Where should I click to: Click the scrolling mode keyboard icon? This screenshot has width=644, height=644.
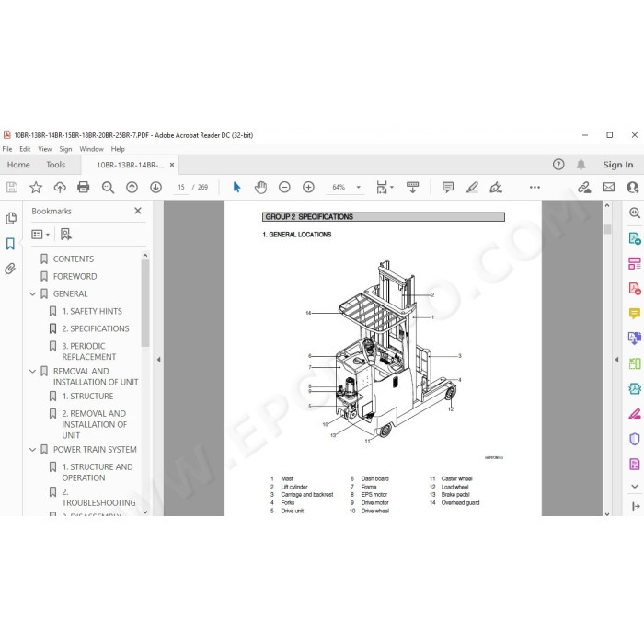pyautogui.click(x=412, y=188)
